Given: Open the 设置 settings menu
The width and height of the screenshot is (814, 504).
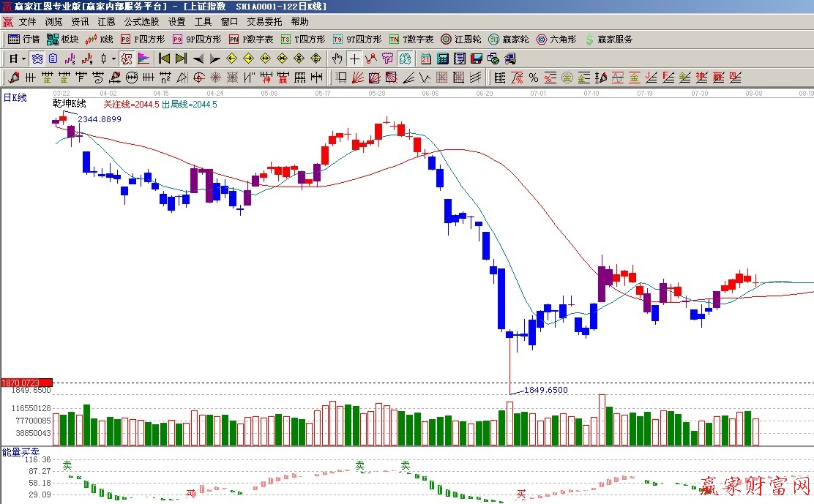Looking at the screenshot, I should [176, 22].
